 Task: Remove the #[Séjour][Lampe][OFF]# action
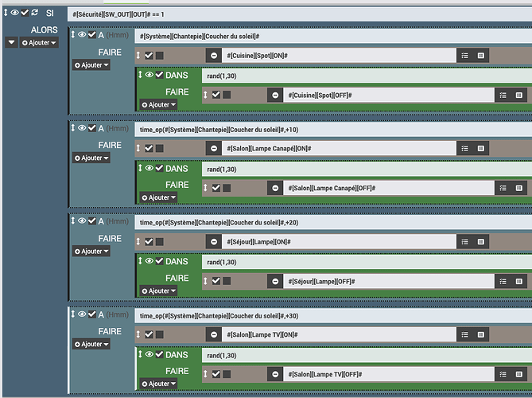(x=275, y=282)
